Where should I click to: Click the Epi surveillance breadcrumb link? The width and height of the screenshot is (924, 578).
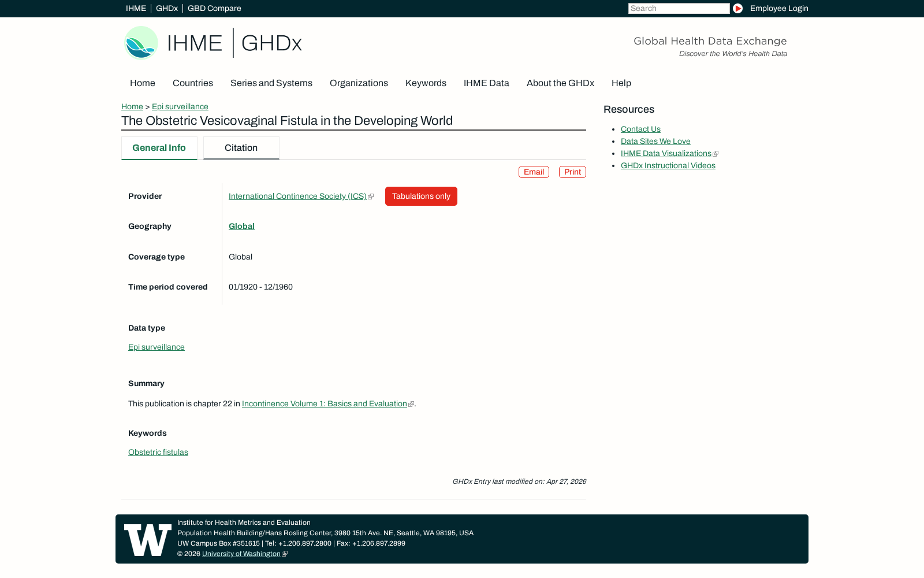click(180, 107)
